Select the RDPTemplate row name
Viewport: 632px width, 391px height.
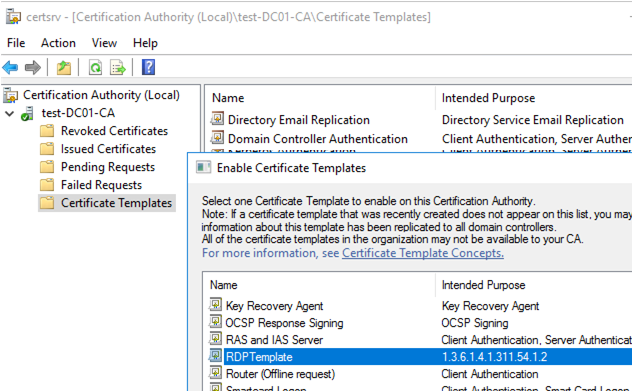259,357
